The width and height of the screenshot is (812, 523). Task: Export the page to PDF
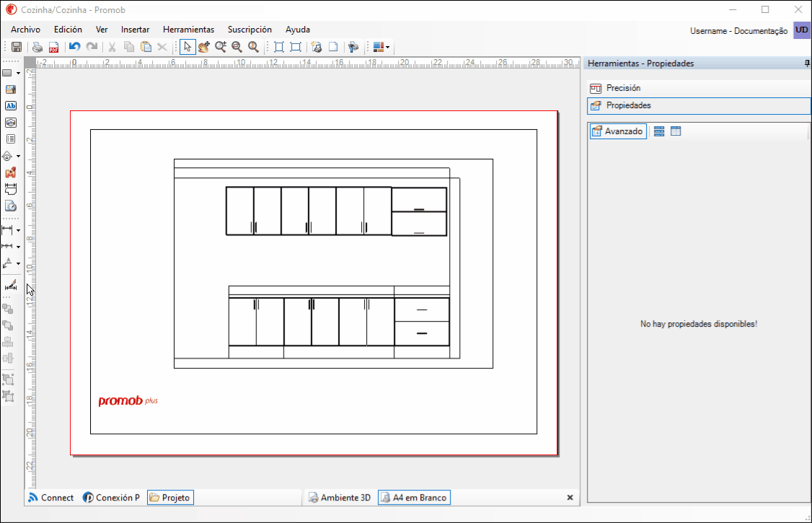coord(53,47)
